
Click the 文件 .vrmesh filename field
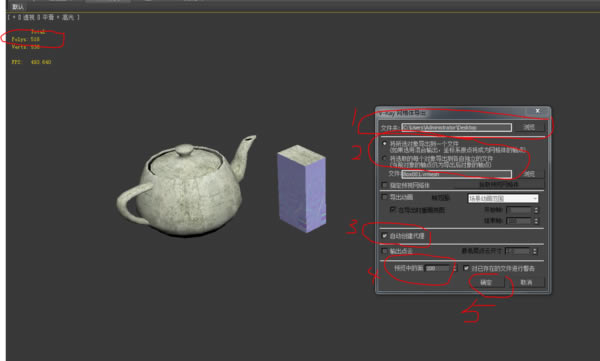(457, 174)
